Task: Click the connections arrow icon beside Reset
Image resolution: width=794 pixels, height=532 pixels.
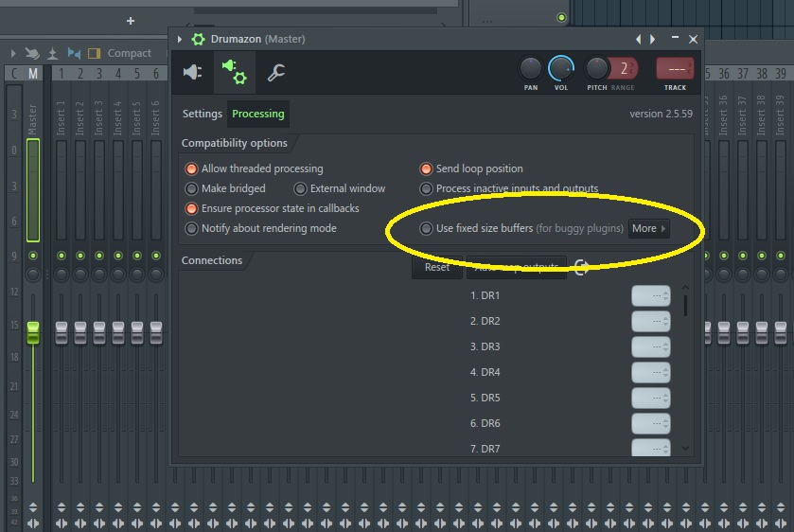Action: (581, 268)
